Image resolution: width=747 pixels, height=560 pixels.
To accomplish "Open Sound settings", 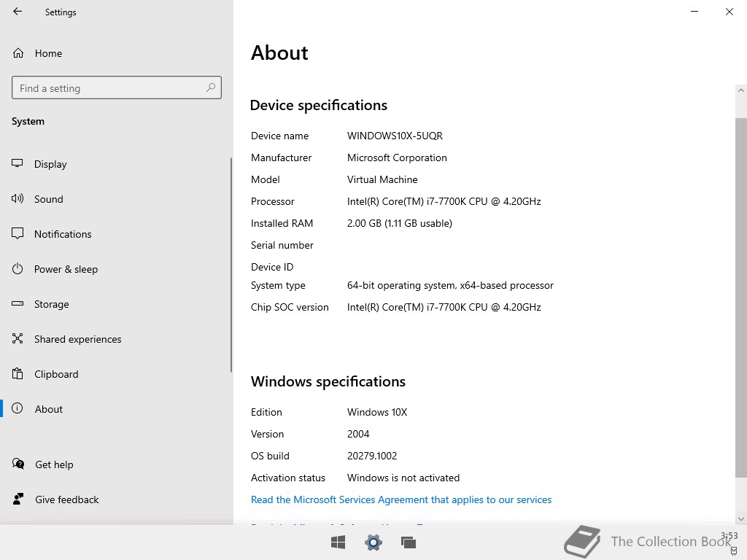I will click(x=37, y=199).
